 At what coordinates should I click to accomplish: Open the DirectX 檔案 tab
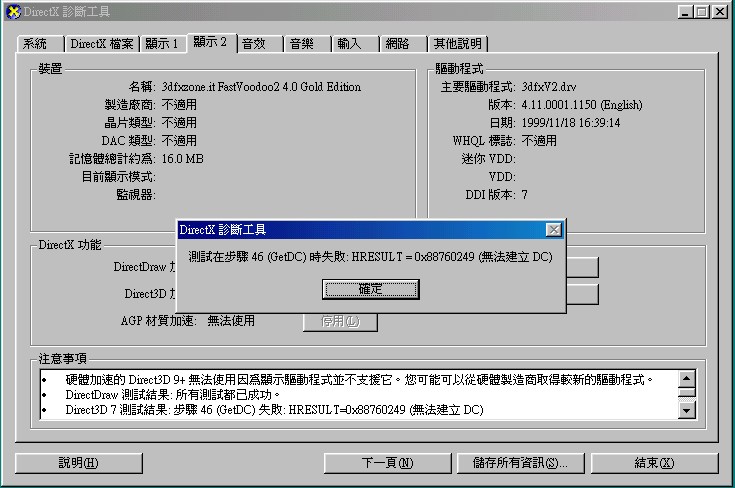[x=102, y=44]
